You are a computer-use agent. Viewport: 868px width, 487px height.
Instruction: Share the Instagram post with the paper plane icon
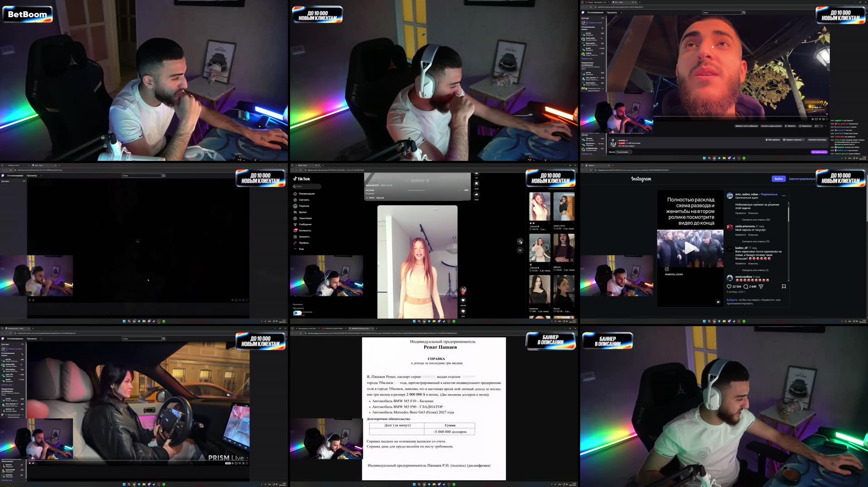[761, 286]
